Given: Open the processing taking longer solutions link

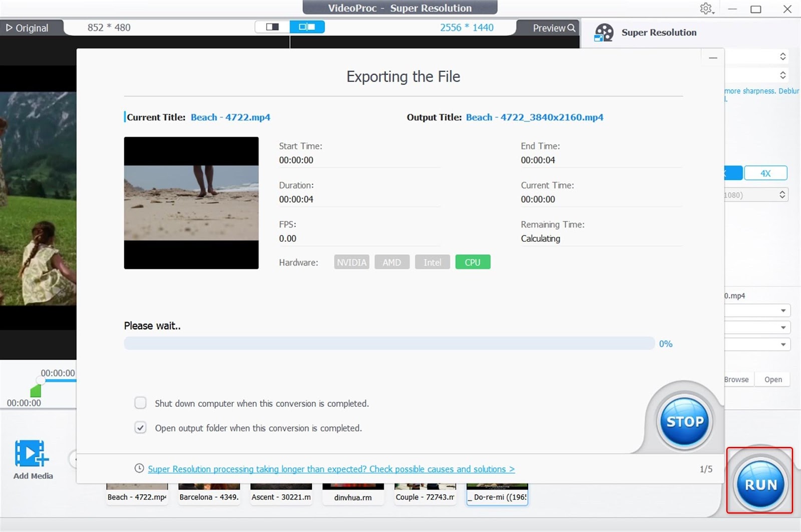Looking at the screenshot, I should 330,469.
